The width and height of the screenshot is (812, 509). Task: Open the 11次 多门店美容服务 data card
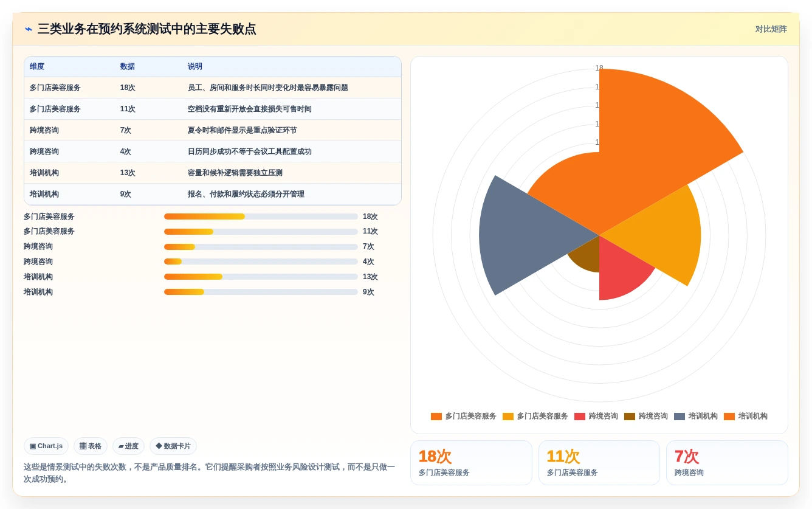click(x=599, y=463)
